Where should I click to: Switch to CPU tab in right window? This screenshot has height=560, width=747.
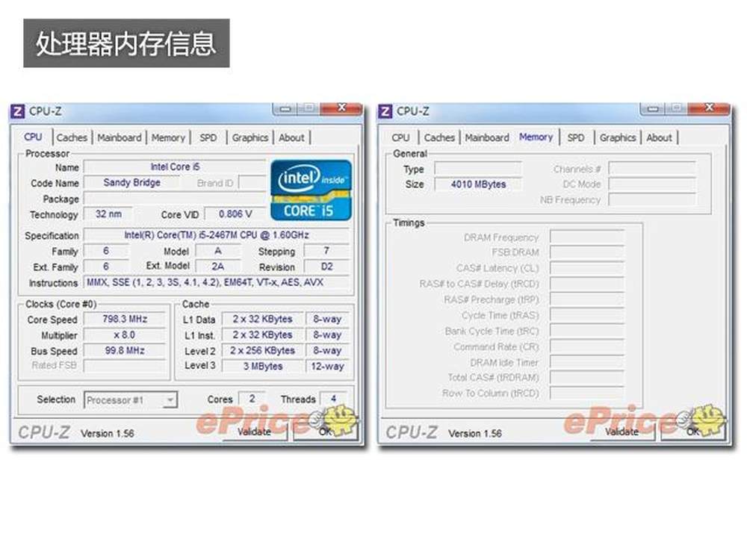click(x=400, y=137)
